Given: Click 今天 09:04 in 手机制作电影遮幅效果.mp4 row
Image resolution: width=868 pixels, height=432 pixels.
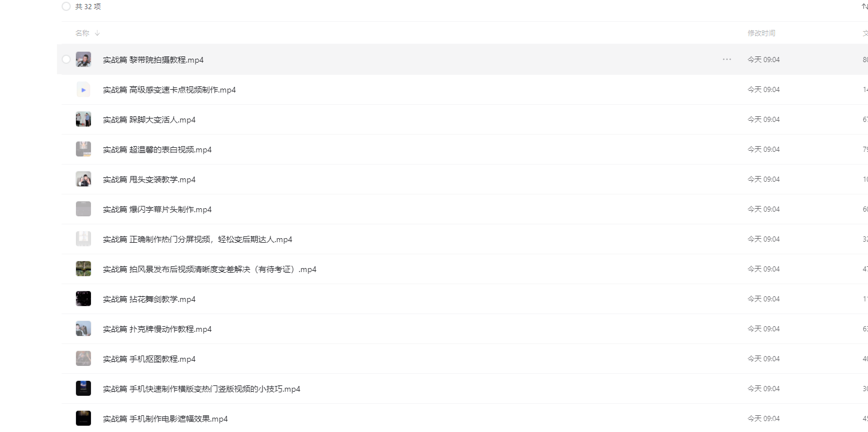Looking at the screenshot, I should point(763,418).
